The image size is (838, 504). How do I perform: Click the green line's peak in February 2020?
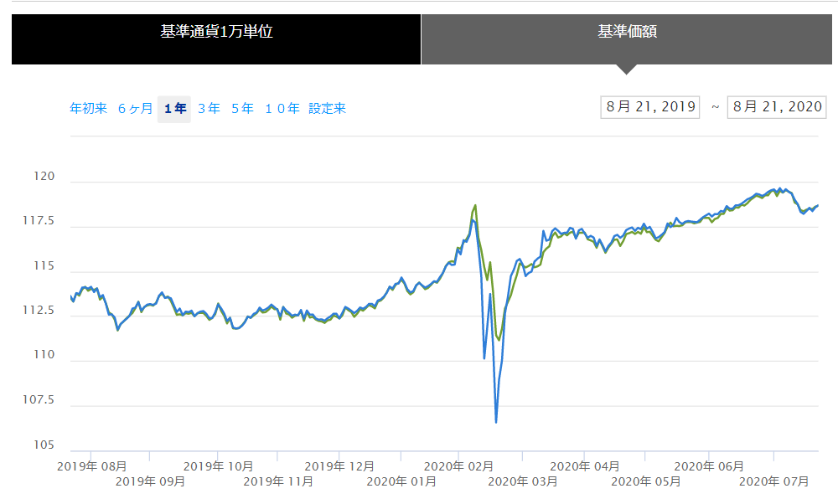point(475,206)
